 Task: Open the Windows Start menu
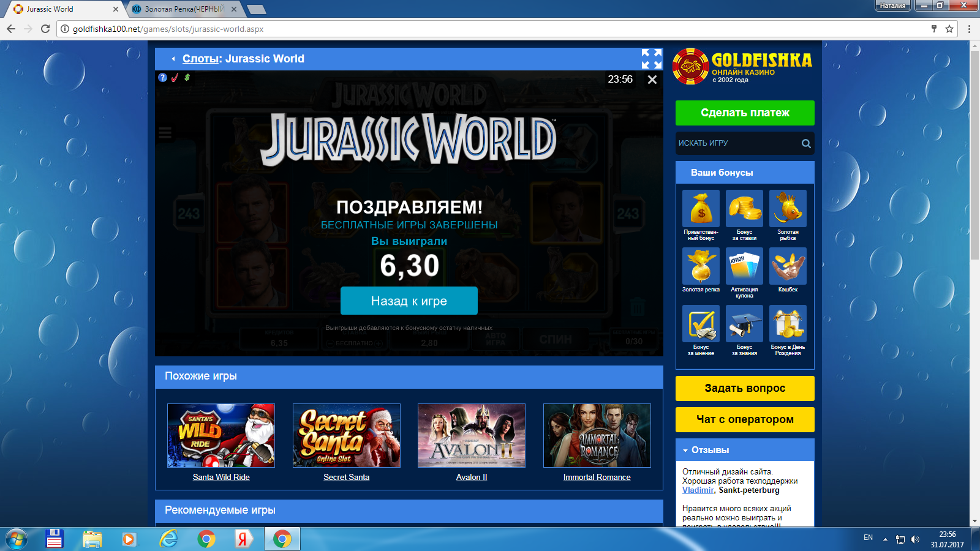16,539
